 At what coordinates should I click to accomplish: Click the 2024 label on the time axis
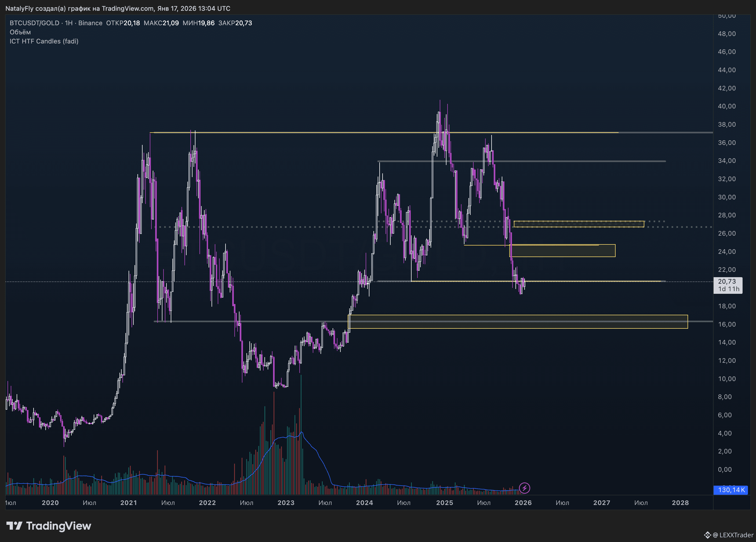click(365, 503)
